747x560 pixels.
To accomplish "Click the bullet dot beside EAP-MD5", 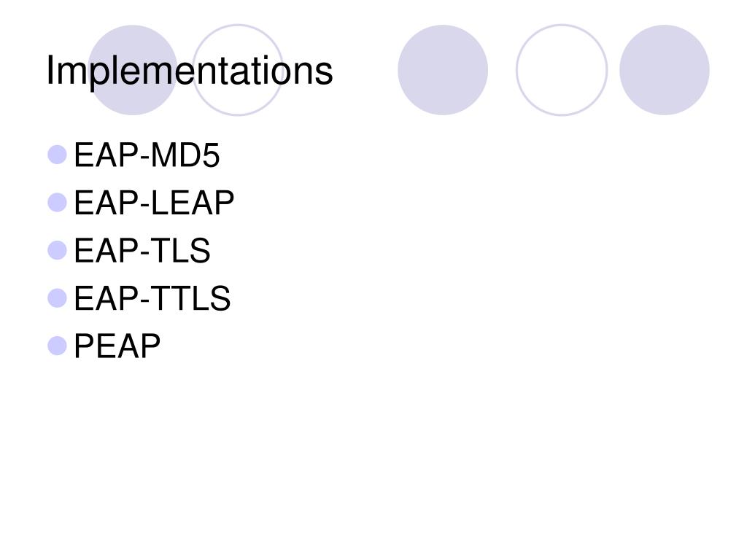I will click(x=57, y=155).
